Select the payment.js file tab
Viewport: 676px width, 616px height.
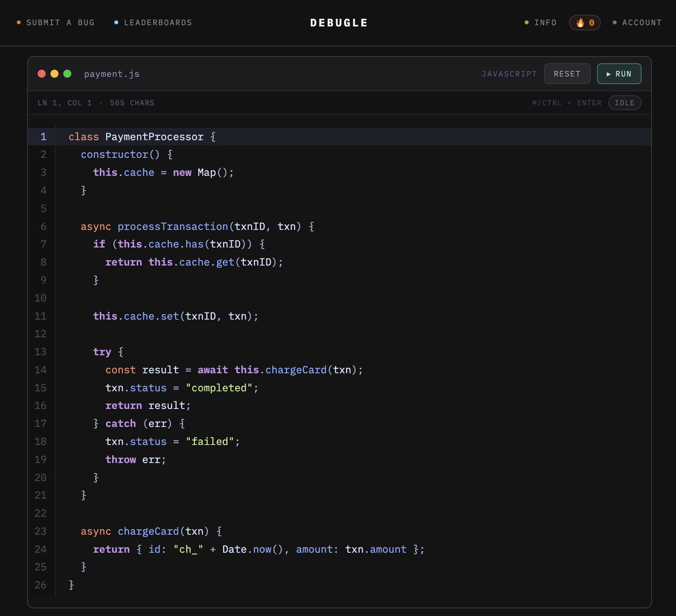(x=112, y=74)
